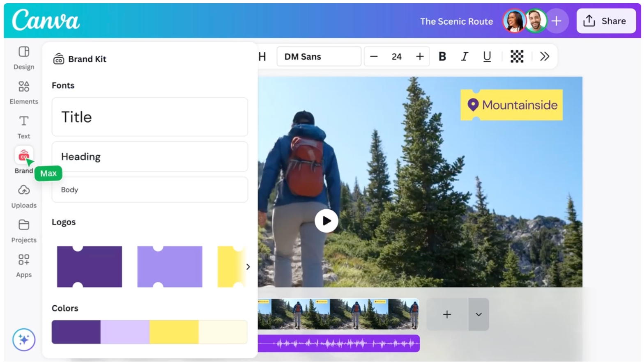Image resolution: width=644 pixels, height=362 pixels.
Task: Toggle underline formatting
Action: (x=487, y=56)
